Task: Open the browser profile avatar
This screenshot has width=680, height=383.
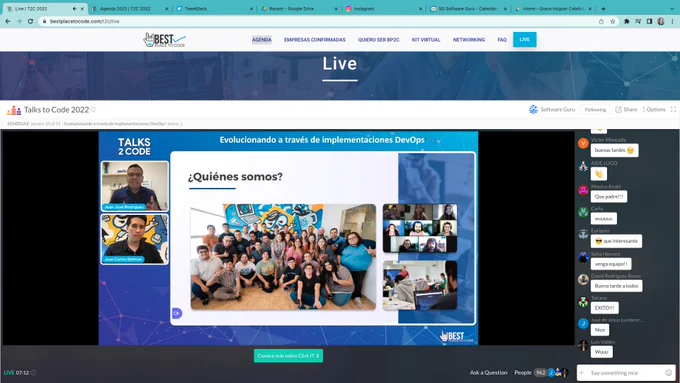Action: (661, 21)
